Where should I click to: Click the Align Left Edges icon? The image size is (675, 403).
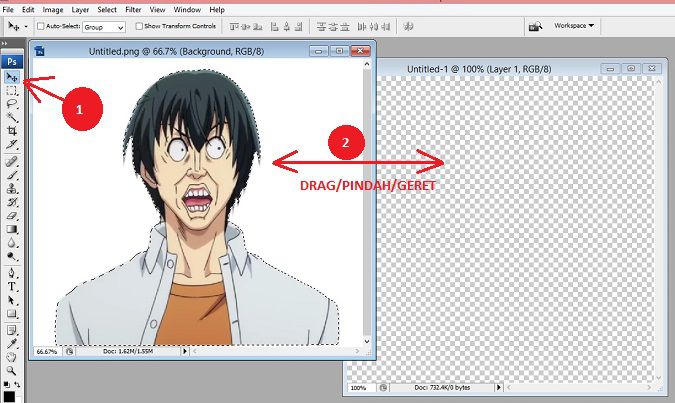274,27
